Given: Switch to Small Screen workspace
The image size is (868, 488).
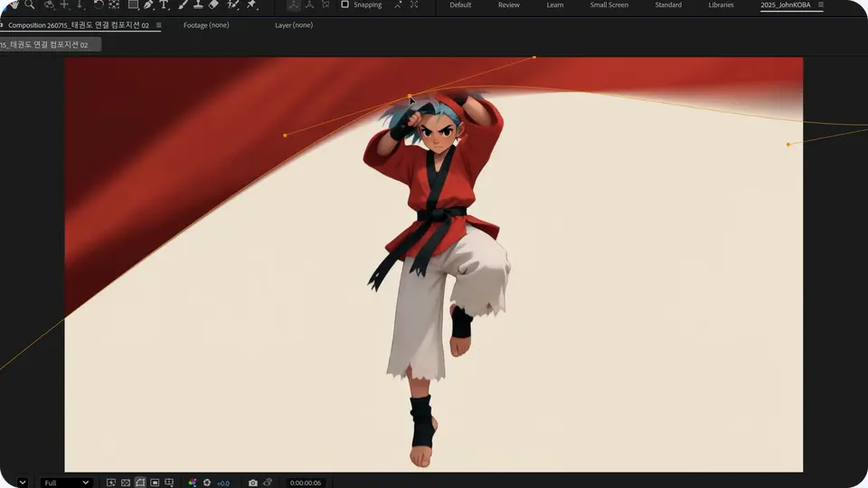Looking at the screenshot, I should tap(609, 5).
